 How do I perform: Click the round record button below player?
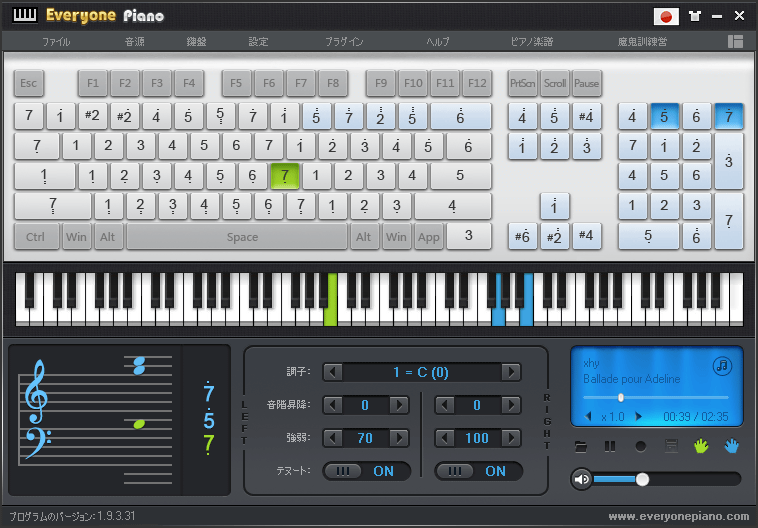coord(641,446)
